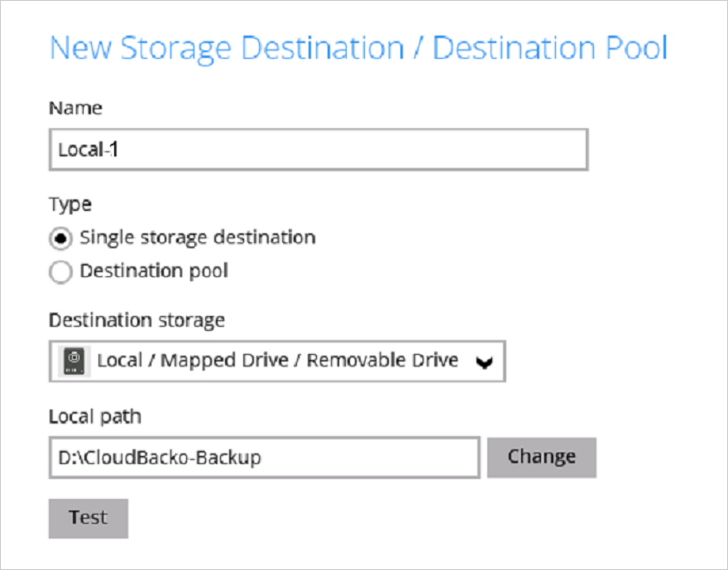Click the 'Single storage destination' option label
This screenshot has height=570, width=728.
pos(198,237)
